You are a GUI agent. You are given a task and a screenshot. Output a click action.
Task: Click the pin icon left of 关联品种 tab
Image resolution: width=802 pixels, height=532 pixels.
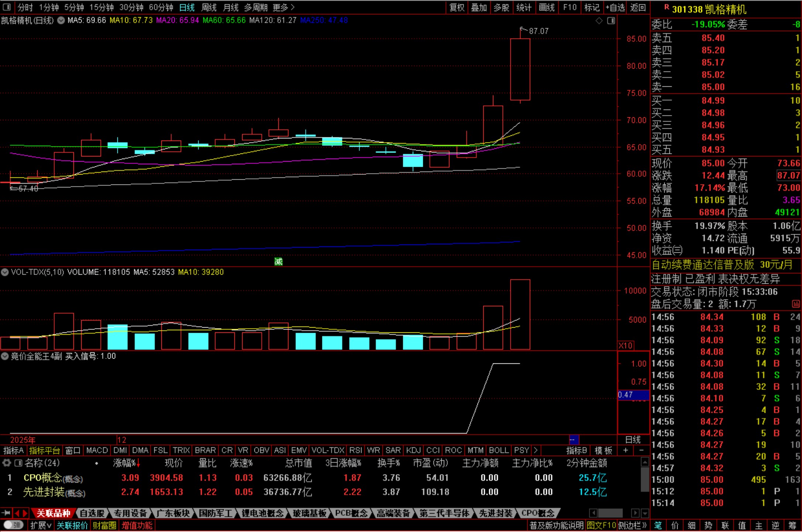click(x=6, y=513)
